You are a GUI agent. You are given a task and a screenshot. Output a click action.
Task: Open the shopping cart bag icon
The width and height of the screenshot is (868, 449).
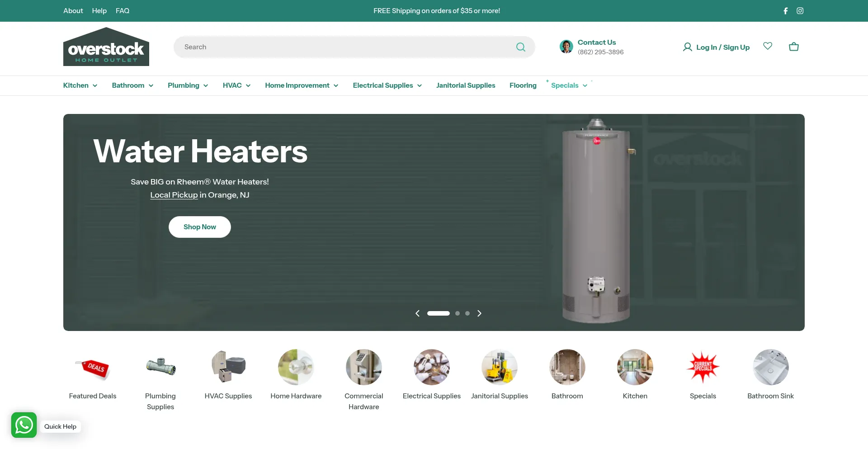pos(794,47)
